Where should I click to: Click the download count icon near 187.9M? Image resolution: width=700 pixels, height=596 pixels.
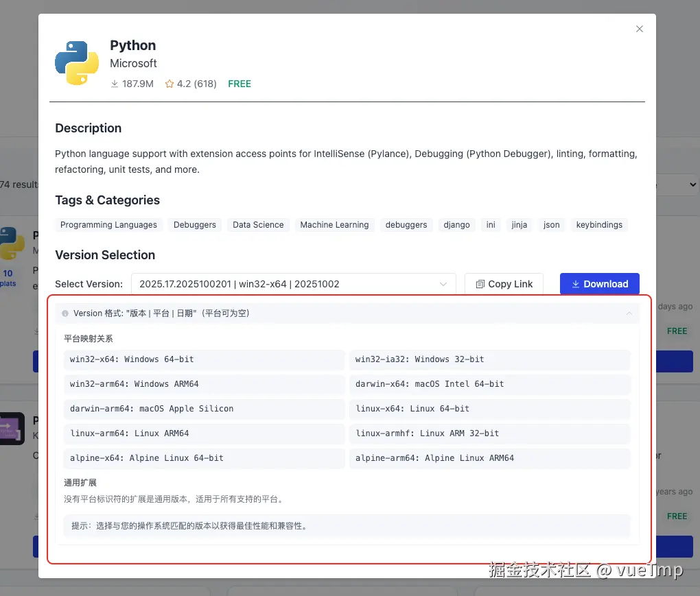(x=115, y=84)
